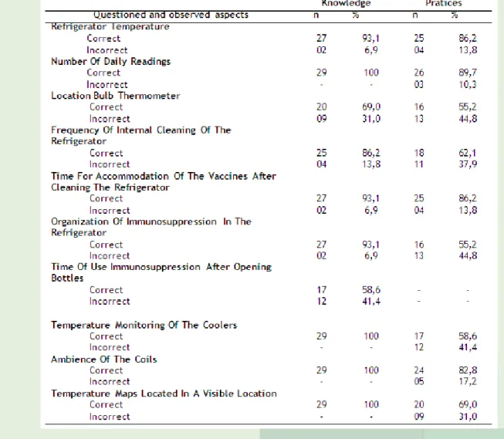The width and height of the screenshot is (504, 439).
Task: Select the 'Ambience Of The Coils' heading
Action: coord(104,360)
